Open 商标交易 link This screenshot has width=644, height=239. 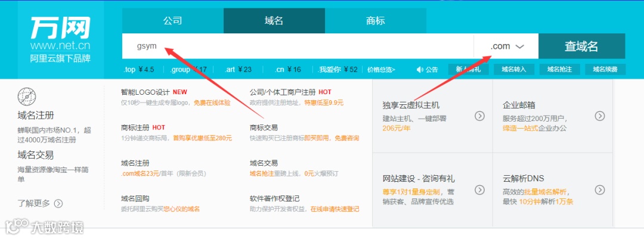coord(264,128)
